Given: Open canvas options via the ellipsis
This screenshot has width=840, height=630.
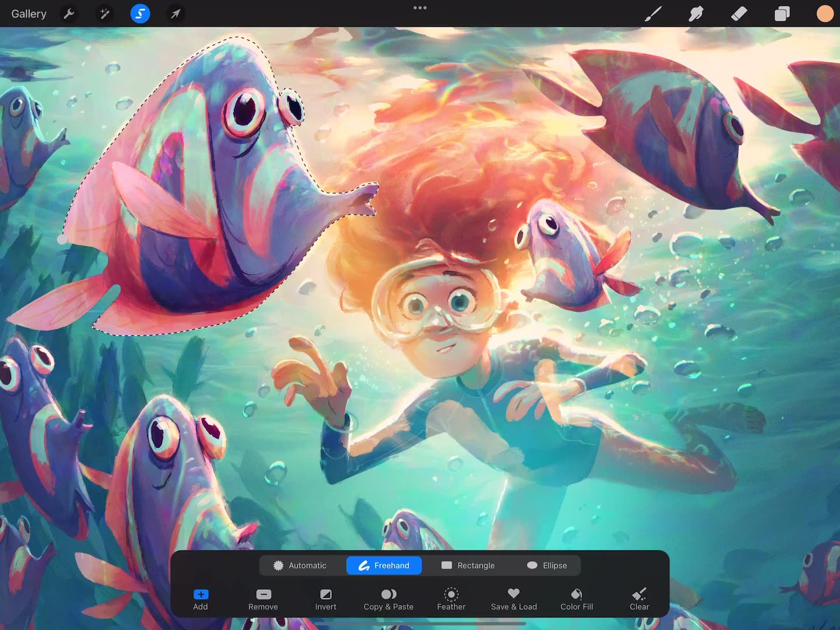Looking at the screenshot, I should 419,8.
